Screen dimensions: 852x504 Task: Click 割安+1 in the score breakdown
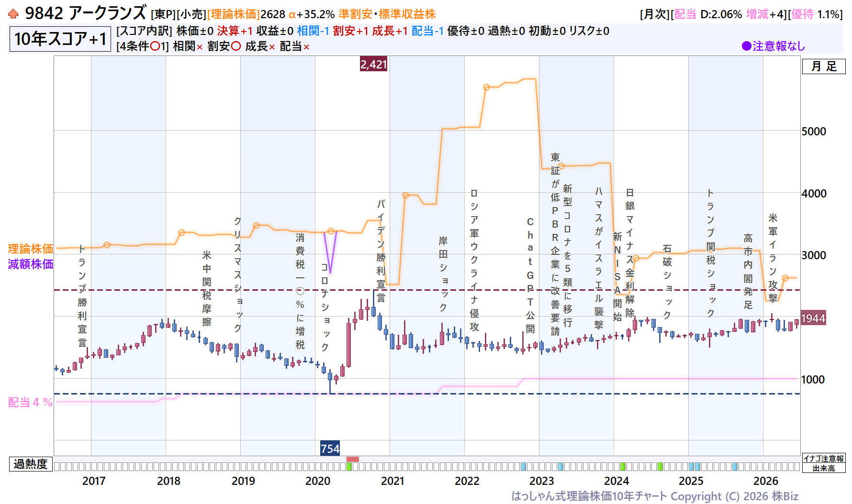[x=351, y=31]
